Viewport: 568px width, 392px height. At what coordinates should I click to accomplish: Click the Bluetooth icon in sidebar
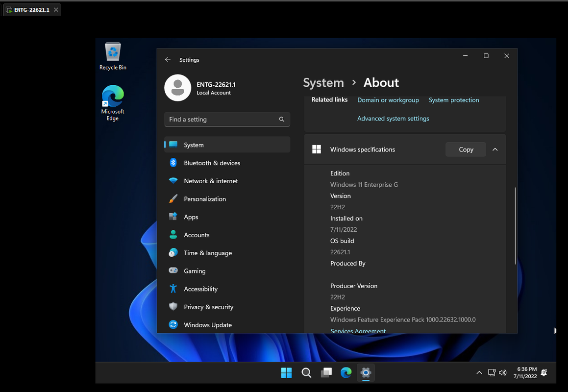(173, 163)
